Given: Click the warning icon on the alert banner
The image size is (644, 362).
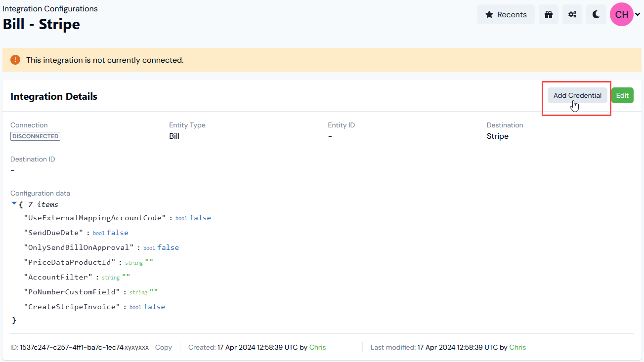Looking at the screenshot, I should (x=15, y=59).
